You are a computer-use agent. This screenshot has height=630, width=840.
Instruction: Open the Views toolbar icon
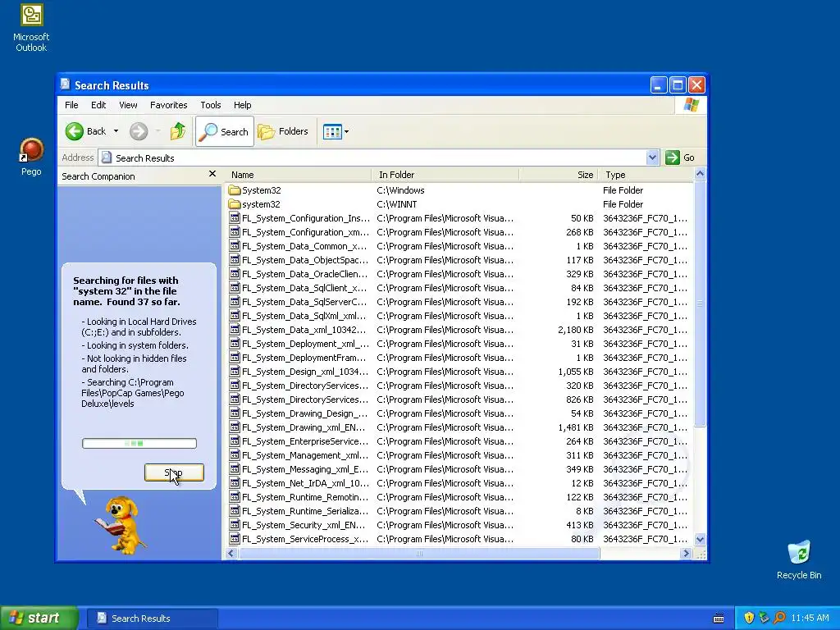(x=332, y=131)
